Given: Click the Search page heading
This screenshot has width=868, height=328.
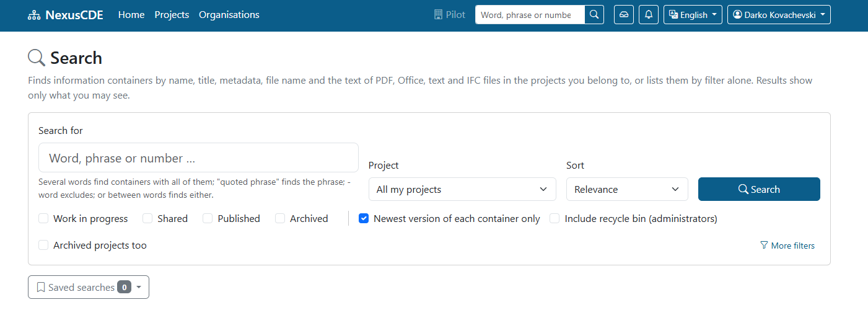Looking at the screenshot, I should 76,58.
